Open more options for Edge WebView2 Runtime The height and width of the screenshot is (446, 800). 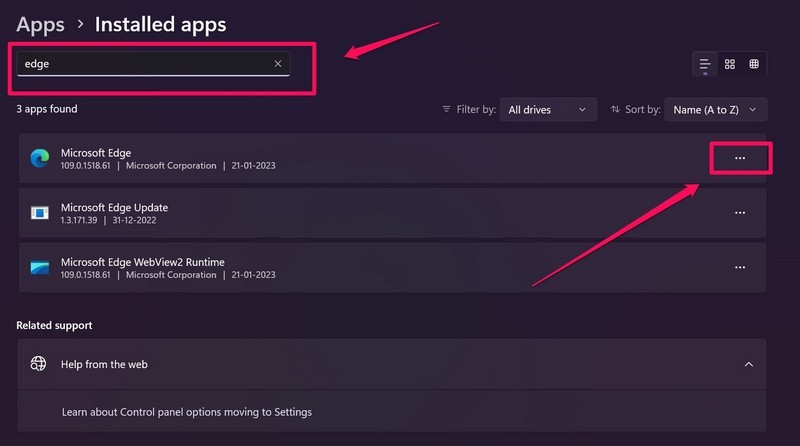(x=740, y=268)
